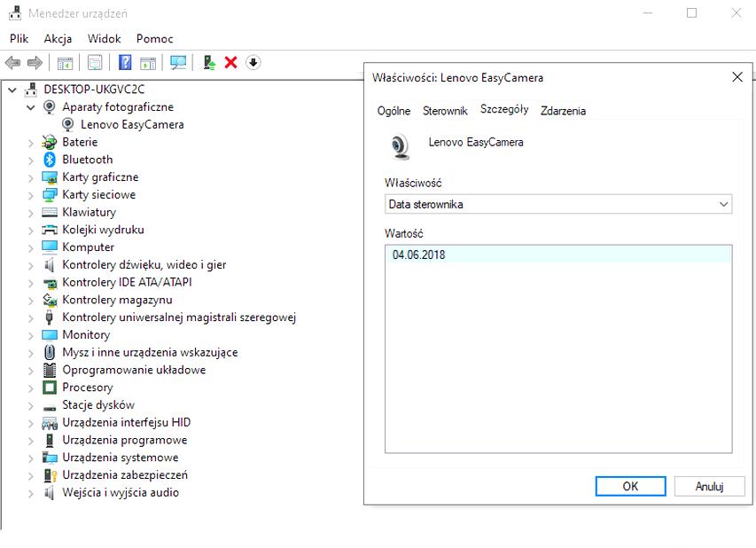
Task: Click the Komputer monitor icon
Action: (x=49, y=247)
